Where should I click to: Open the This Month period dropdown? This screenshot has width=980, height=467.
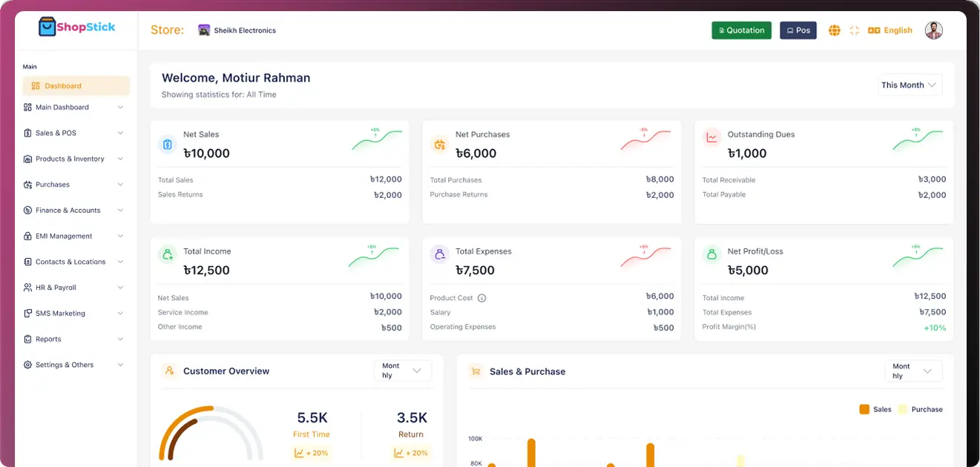tap(910, 85)
